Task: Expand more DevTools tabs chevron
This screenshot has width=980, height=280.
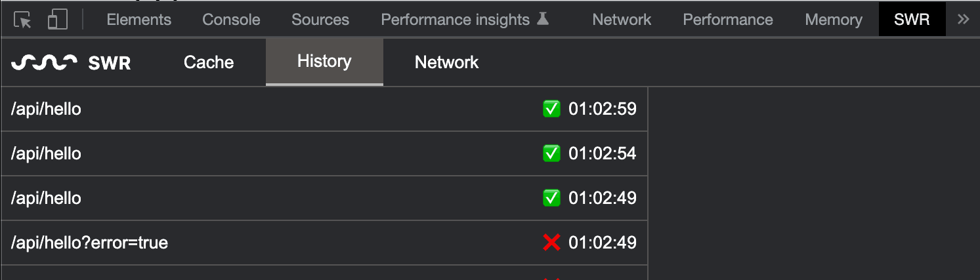Action: (x=963, y=20)
